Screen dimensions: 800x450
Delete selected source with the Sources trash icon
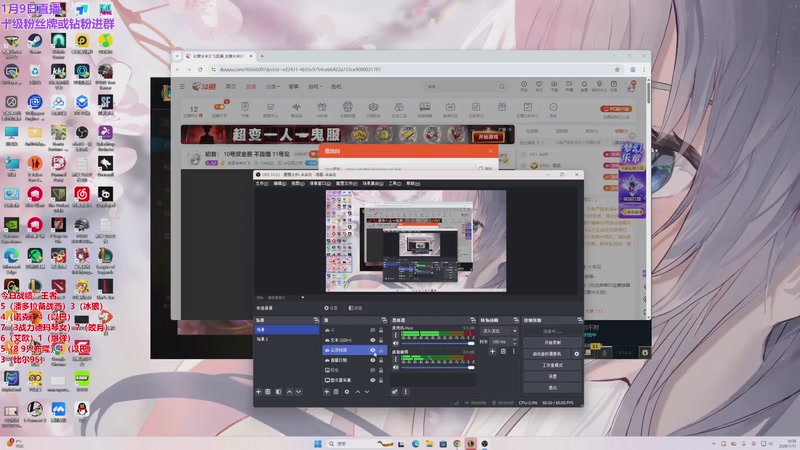[x=336, y=392]
